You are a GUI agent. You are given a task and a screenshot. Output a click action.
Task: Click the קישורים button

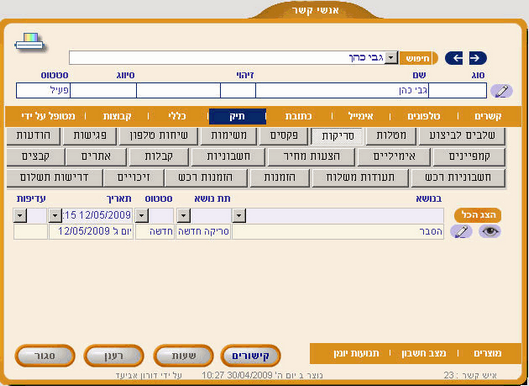(x=251, y=356)
